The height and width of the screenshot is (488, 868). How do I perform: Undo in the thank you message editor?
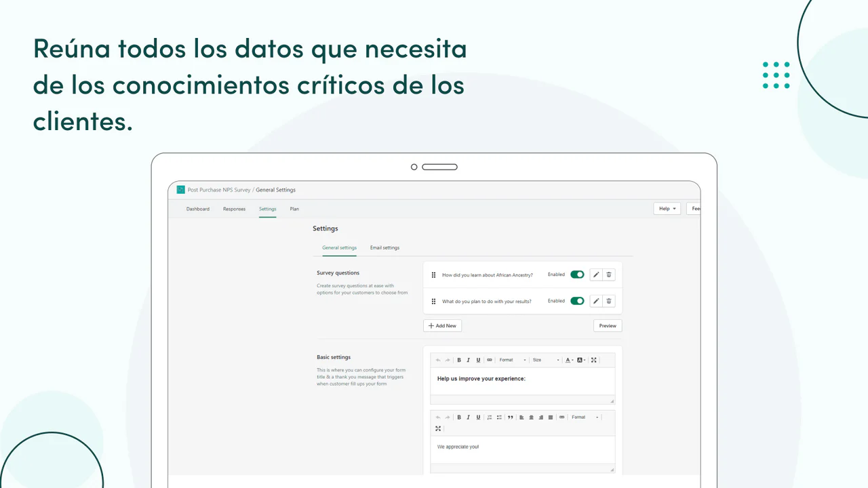coord(438,417)
